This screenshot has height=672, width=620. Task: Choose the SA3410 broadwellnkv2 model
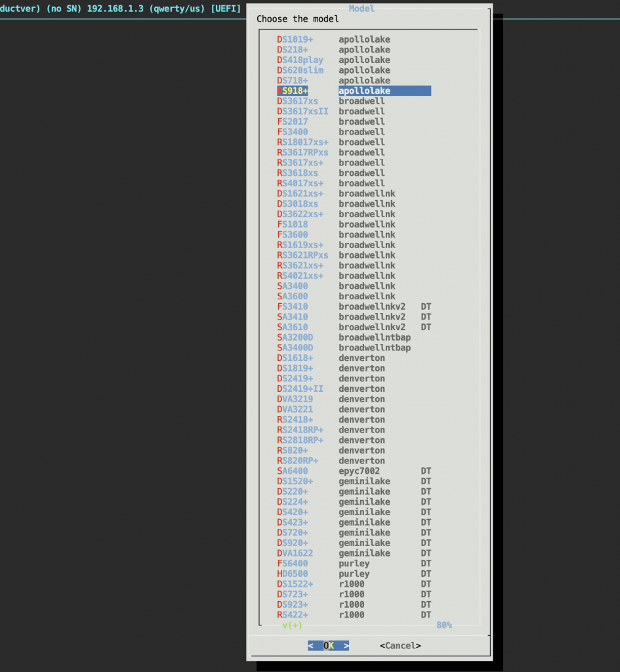click(293, 317)
